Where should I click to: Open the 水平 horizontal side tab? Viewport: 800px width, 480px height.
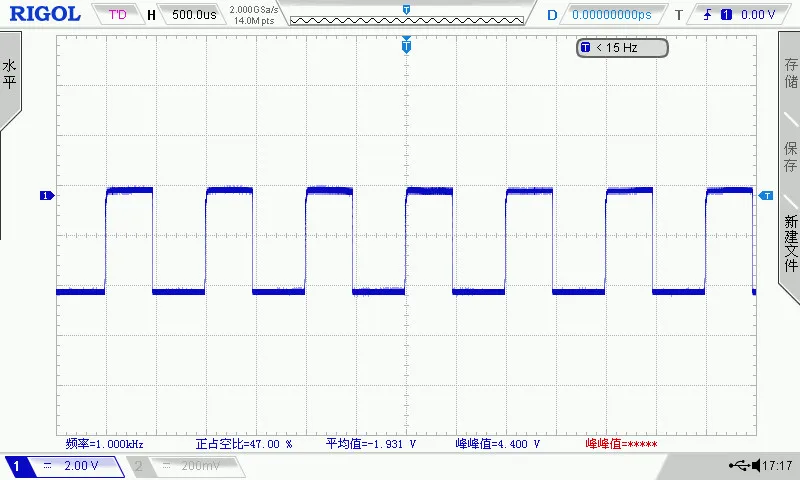coord(10,74)
